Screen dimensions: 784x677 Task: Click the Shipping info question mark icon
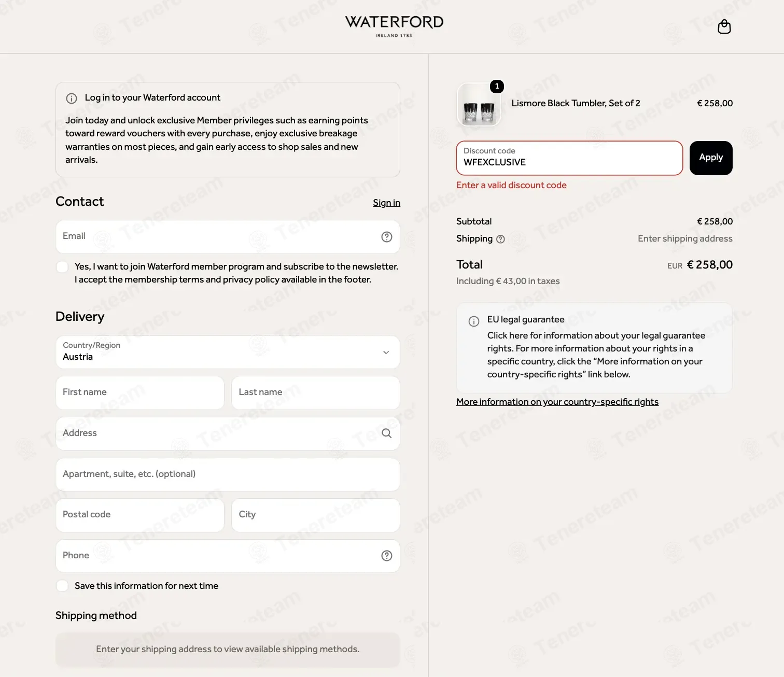[x=500, y=239]
